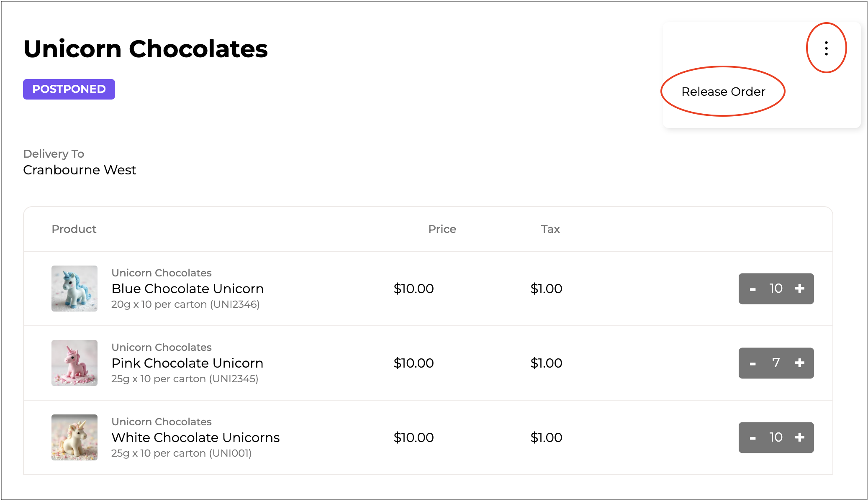Decrease Blue Chocolate Unicorn quantity
This screenshot has width=868, height=501.
click(752, 289)
